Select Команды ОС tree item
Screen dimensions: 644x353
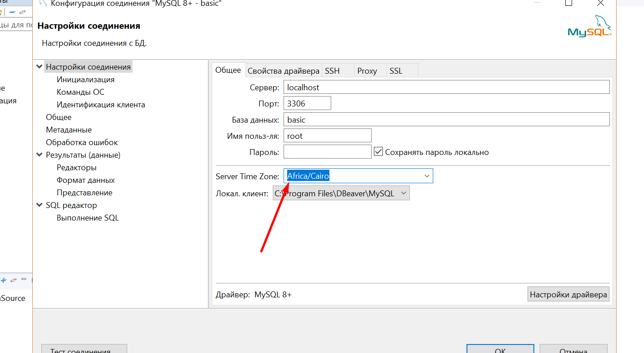[x=80, y=92]
